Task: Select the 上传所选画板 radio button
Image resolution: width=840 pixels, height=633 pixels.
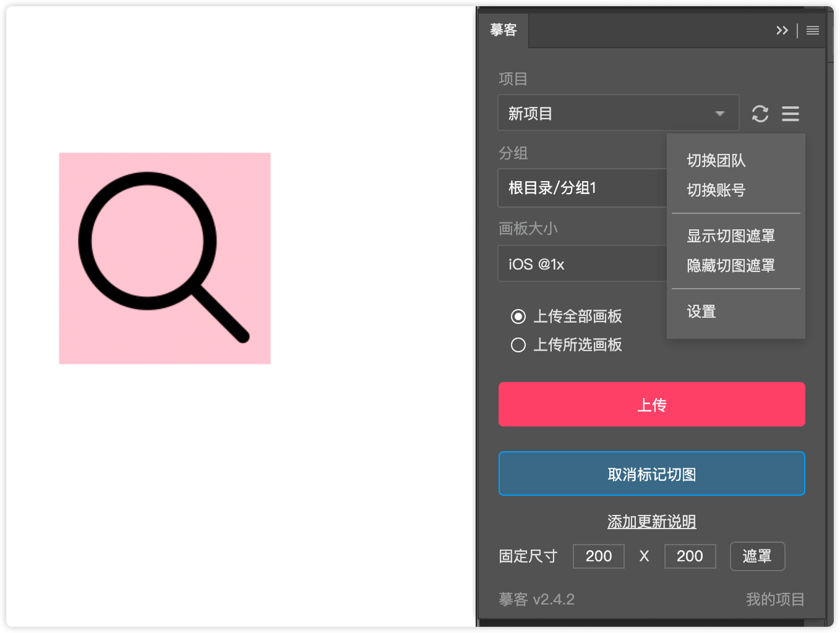Action: pos(518,344)
